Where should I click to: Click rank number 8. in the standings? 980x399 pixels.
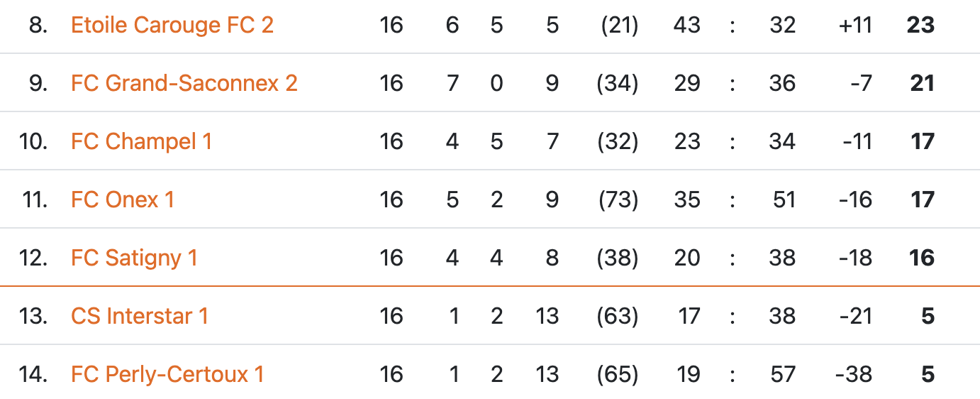tap(38, 26)
